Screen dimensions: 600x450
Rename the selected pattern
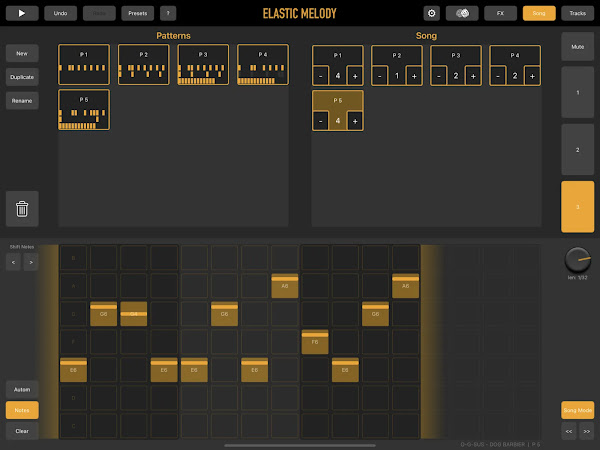pyautogui.click(x=22, y=101)
